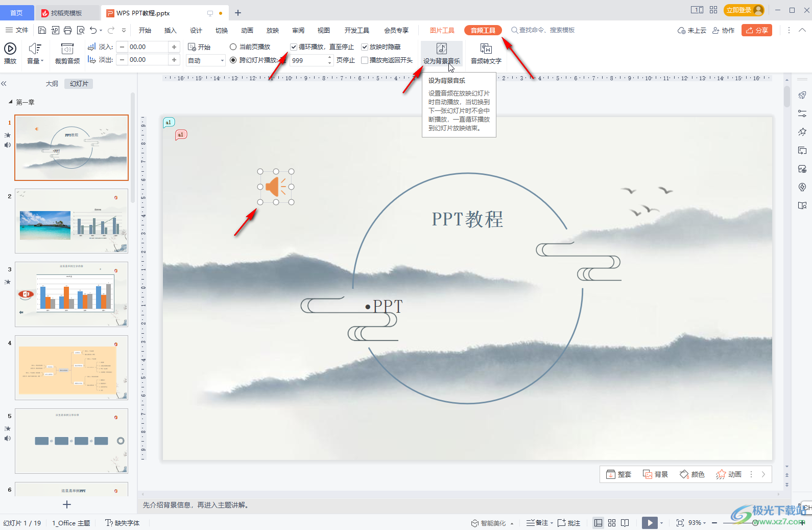Switch to Normal view icon in status bar
The width and height of the screenshot is (812, 530).
pyautogui.click(x=598, y=523)
